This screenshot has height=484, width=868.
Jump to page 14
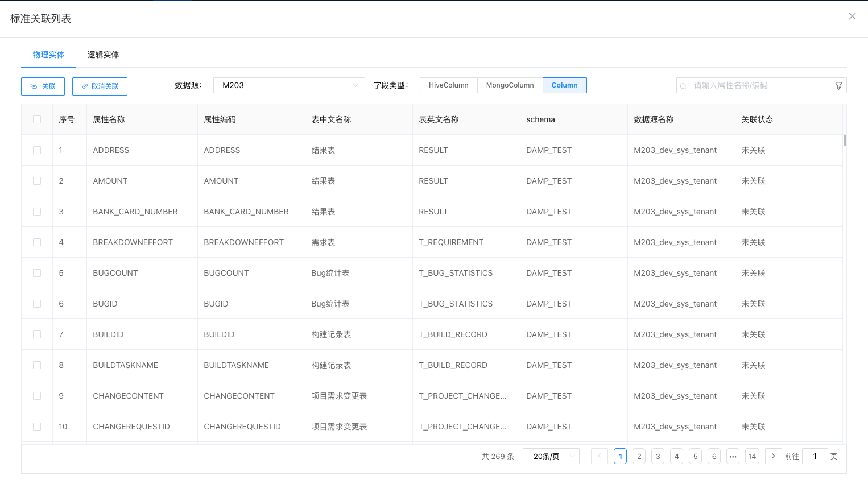[752, 456]
